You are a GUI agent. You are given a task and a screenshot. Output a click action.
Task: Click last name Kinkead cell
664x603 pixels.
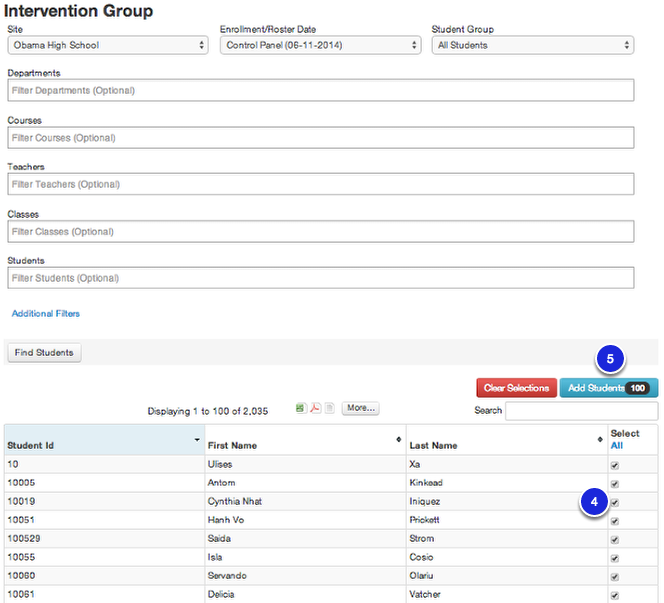coord(507,483)
